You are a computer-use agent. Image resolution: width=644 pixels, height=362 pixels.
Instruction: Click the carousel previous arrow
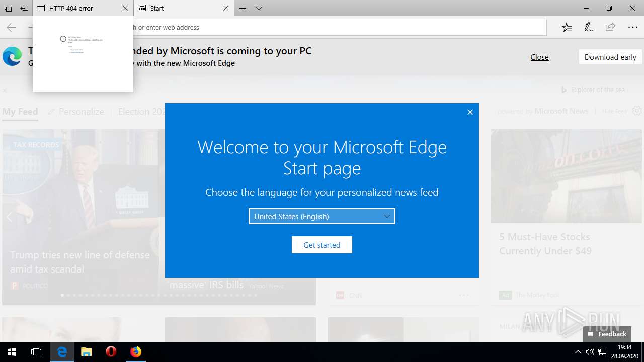10,217
